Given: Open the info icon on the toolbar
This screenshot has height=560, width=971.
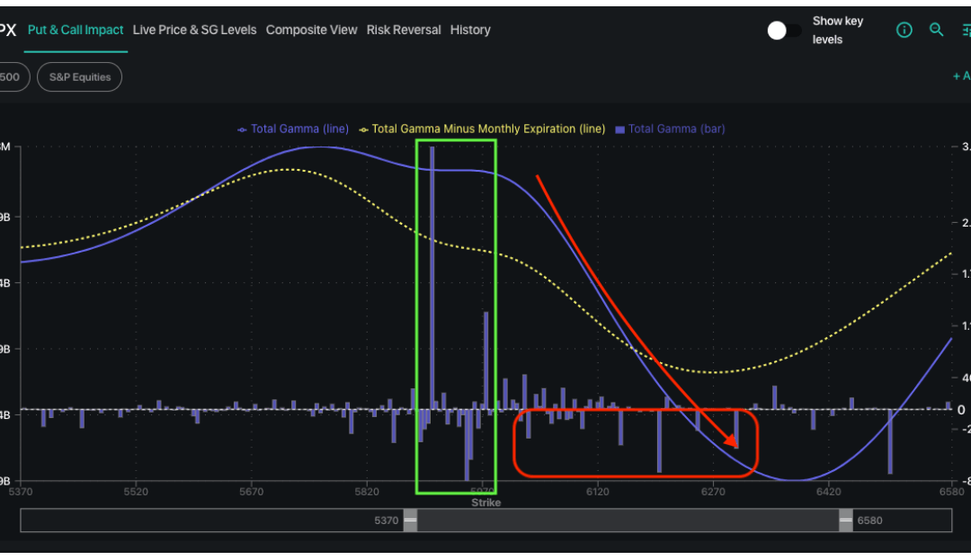Looking at the screenshot, I should [x=904, y=30].
